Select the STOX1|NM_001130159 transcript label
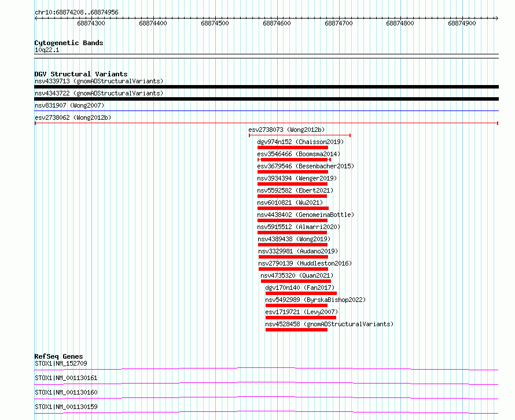 click(x=66, y=407)
